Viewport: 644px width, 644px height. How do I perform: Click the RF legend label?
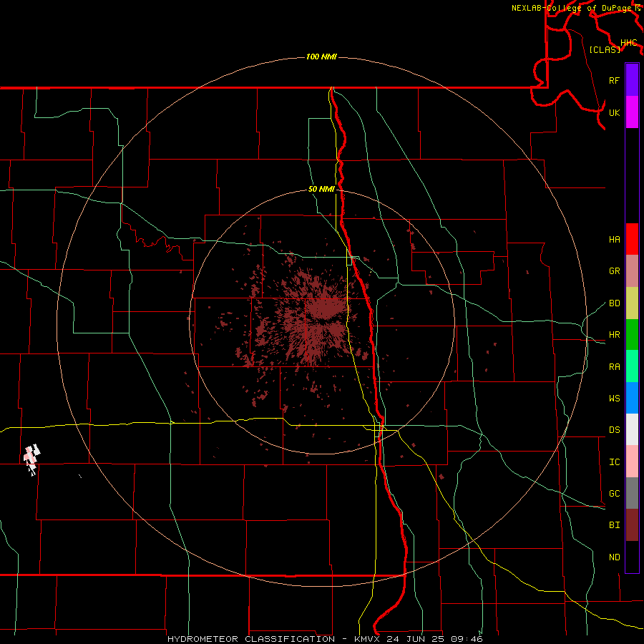[x=614, y=80]
